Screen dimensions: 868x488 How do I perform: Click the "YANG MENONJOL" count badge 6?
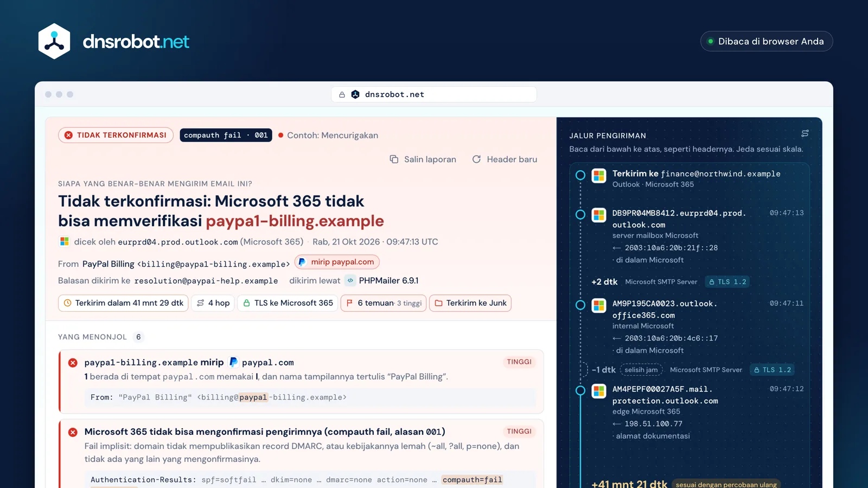(x=138, y=337)
